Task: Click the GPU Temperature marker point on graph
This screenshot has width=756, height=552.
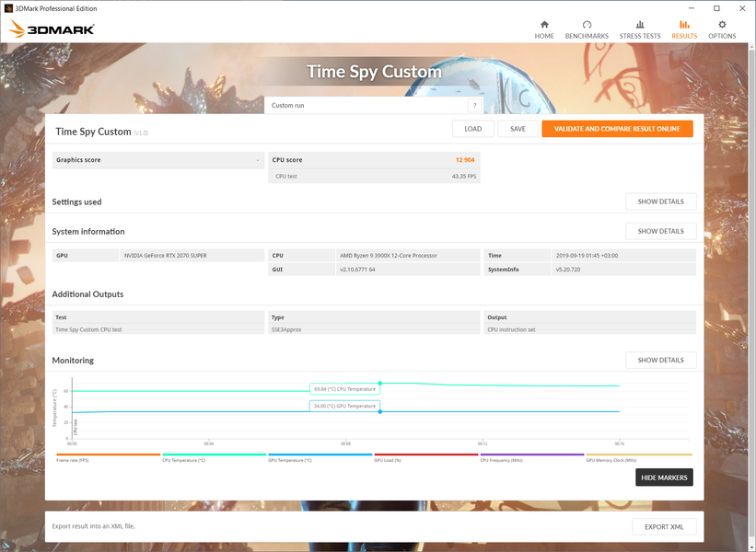Action: click(380, 412)
